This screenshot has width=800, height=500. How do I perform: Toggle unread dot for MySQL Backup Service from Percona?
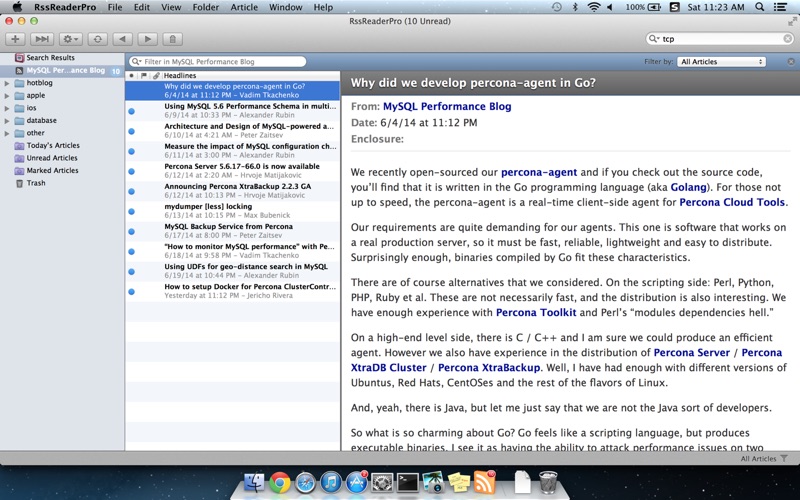click(x=132, y=232)
